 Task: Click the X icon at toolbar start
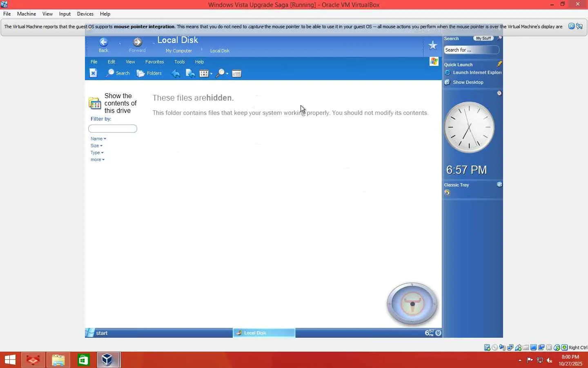pyautogui.click(x=94, y=73)
